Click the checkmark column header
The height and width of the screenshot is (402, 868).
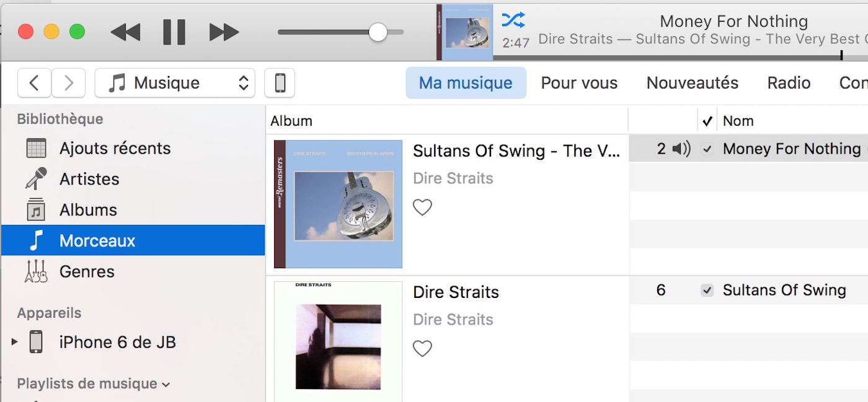coord(707,121)
